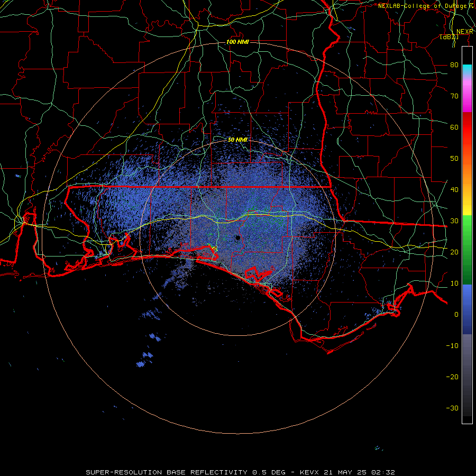476x476 pixels.
Task: Click the orange segment of color bar
Action: (x=467, y=173)
